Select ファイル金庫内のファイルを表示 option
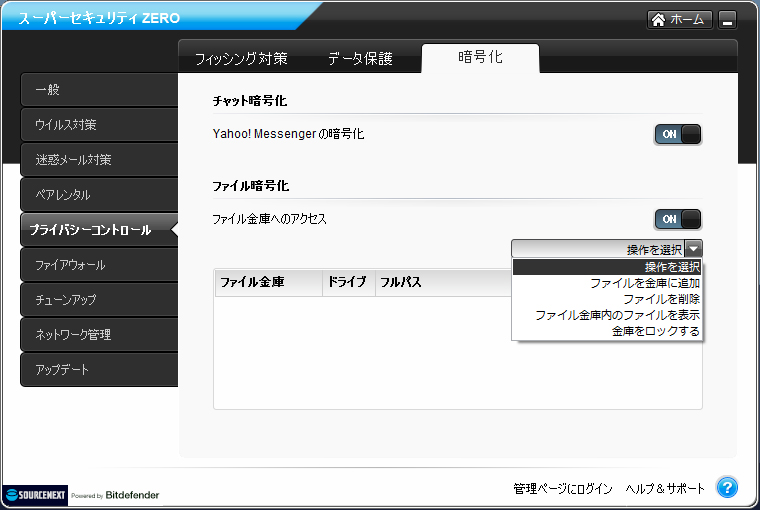This screenshot has height=510, width=760. click(x=617, y=315)
